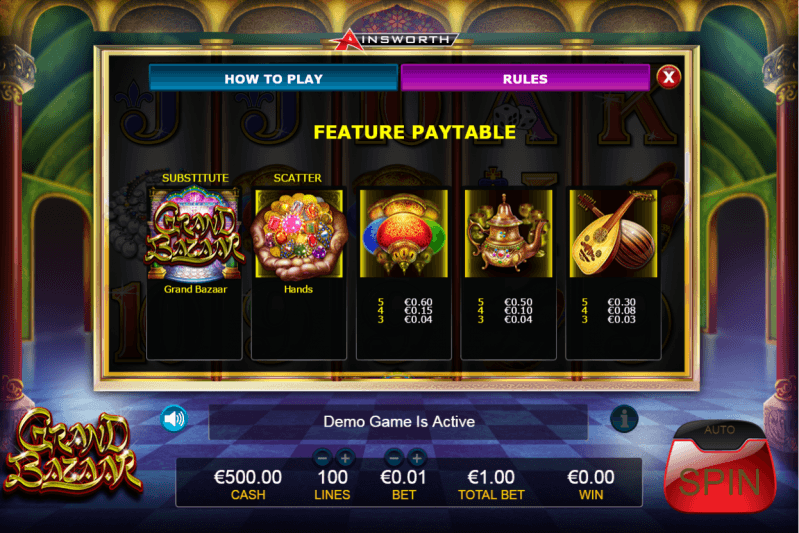Click the Demo Game Is Active message bar
Viewport: 799px width, 533px height.
[x=398, y=422]
